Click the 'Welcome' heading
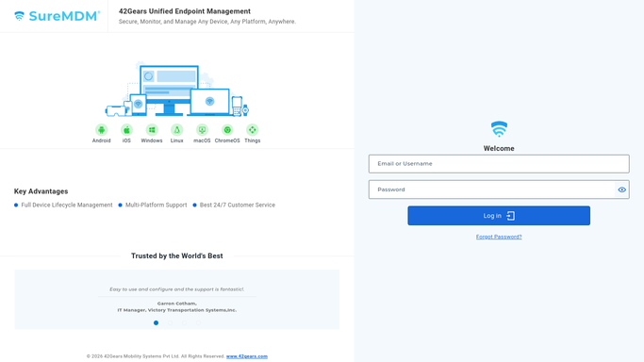Image resolution: width=644 pixels, height=362 pixels. (x=499, y=149)
